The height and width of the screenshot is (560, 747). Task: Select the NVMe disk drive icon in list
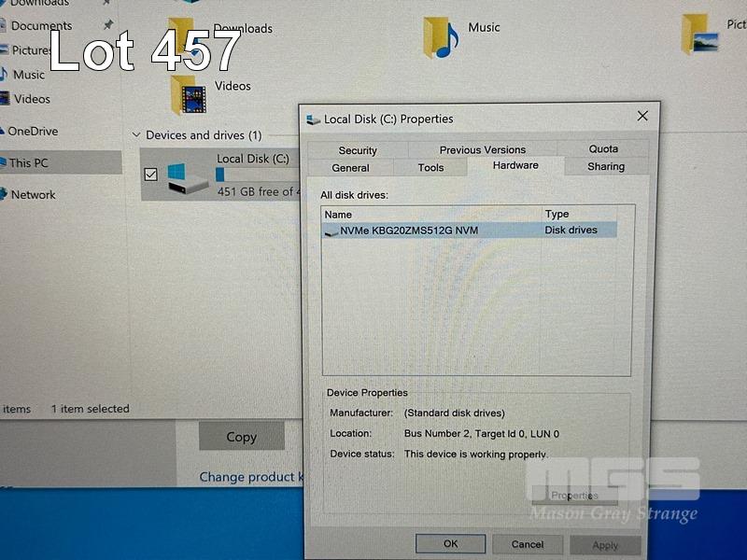[331, 231]
